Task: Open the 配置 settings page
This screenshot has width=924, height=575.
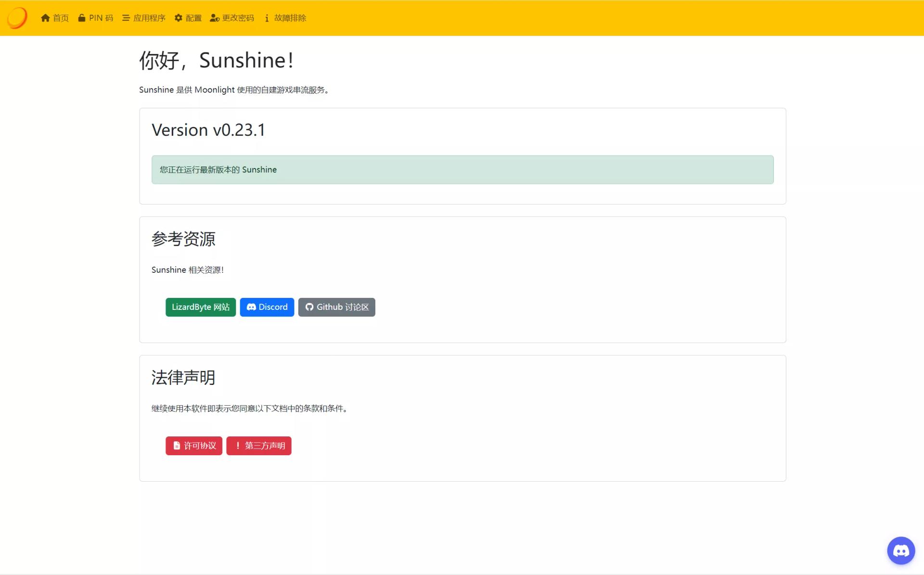Action: point(188,18)
